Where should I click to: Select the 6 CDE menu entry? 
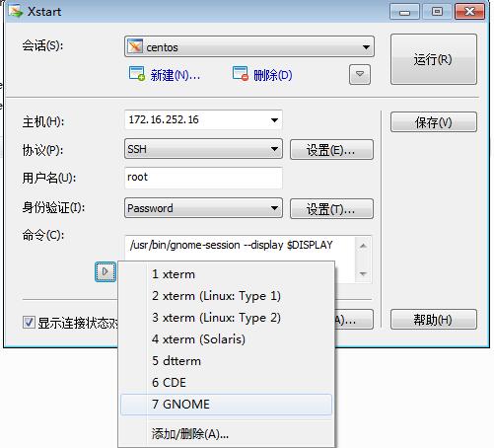(x=226, y=383)
